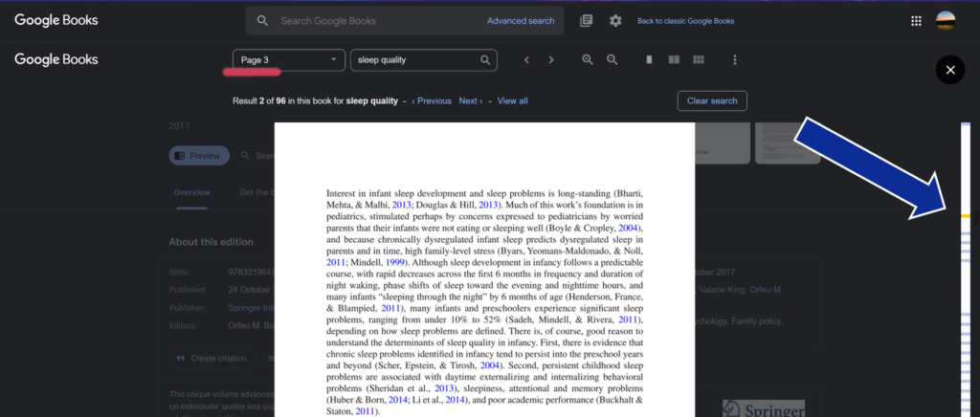Viewport: 980px width, 417px height.
Task: Switch to two-page view
Action: [674, 60]
